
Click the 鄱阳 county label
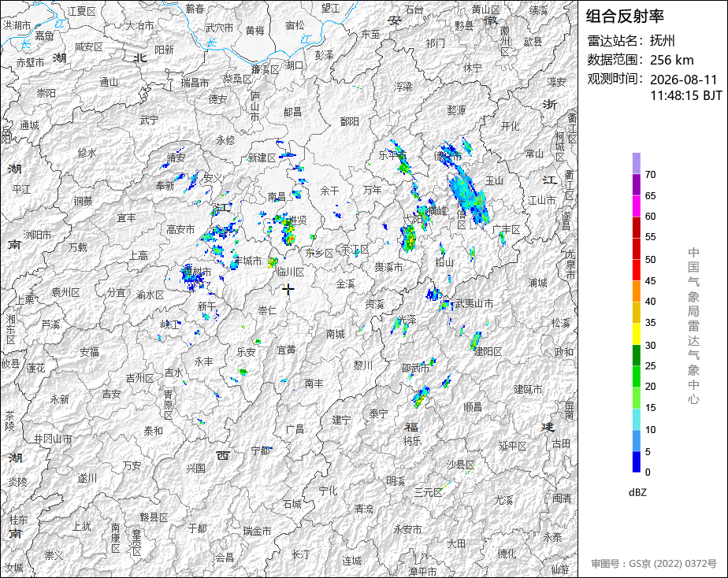349,121
